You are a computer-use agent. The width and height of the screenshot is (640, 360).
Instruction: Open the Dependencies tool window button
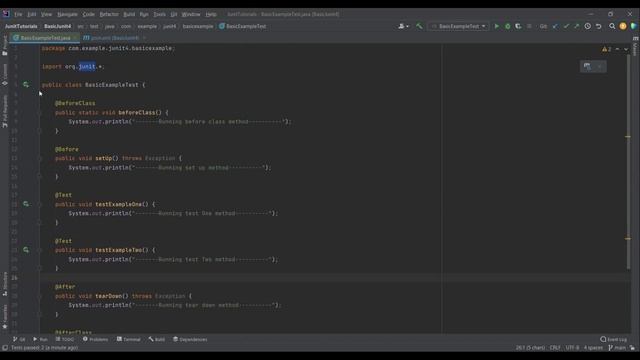(190, 339)
